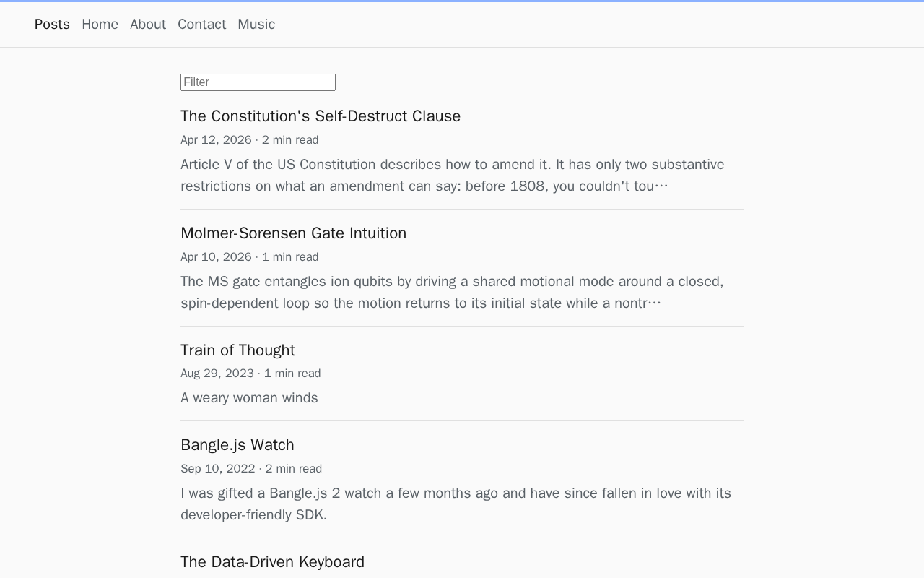
Task: Click the Apr 10, 2026 date line
Action: point(249,257)
